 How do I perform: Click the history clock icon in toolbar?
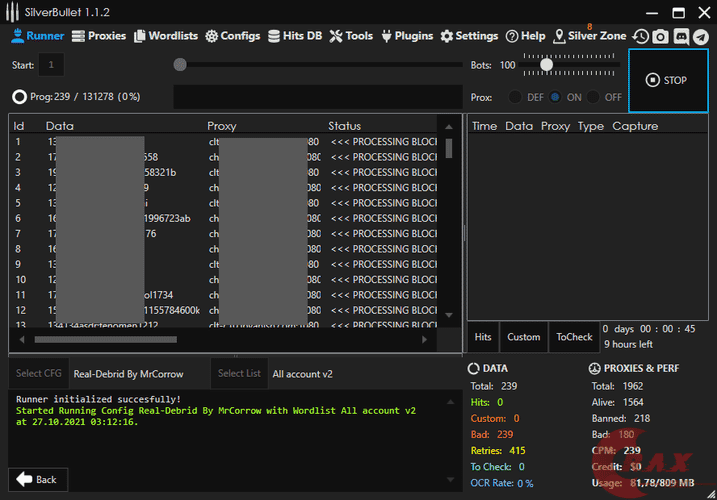point(640,36)
